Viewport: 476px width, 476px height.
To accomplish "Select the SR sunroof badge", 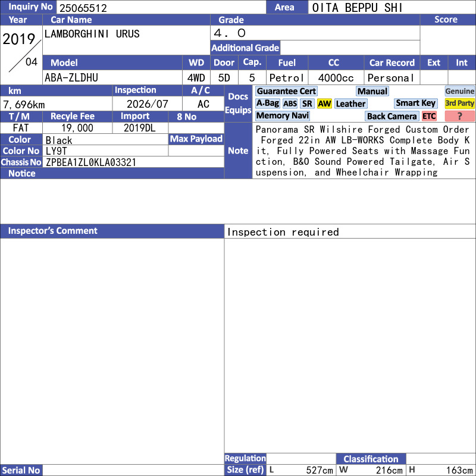I will 307,104.
